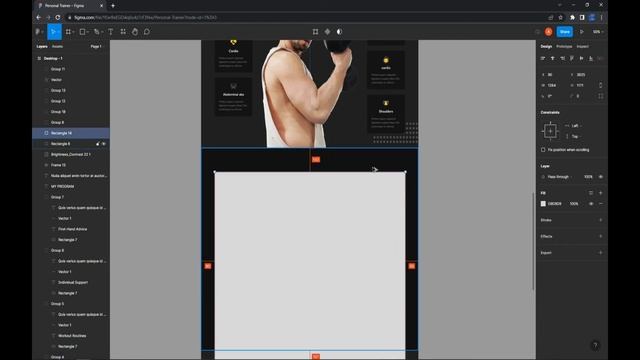Select the Text tool

[111, 31]
